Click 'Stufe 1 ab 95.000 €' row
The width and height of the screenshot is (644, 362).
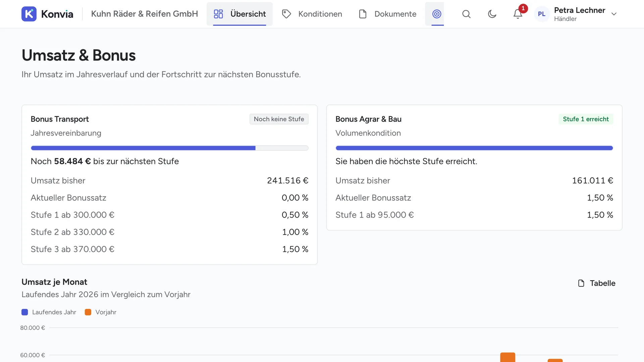click(474, 215)
